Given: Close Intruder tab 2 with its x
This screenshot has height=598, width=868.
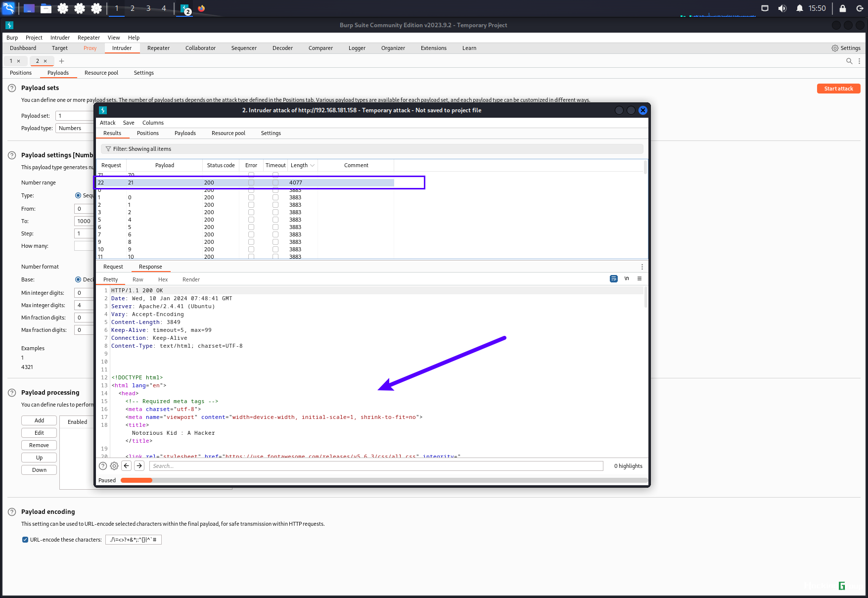Looking at the screenshot, I should [45, 61].
